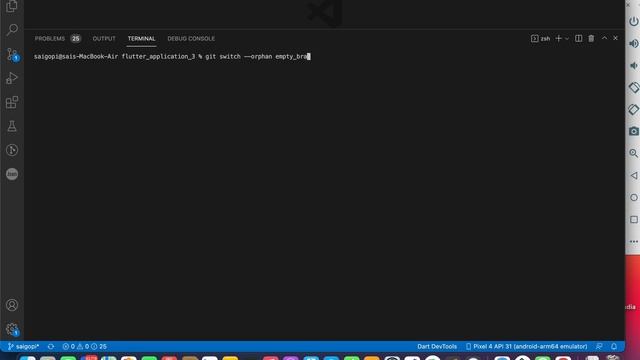Rotate emulator left
Viewport: 640px width, 360px height.
[x=634, y=87]
